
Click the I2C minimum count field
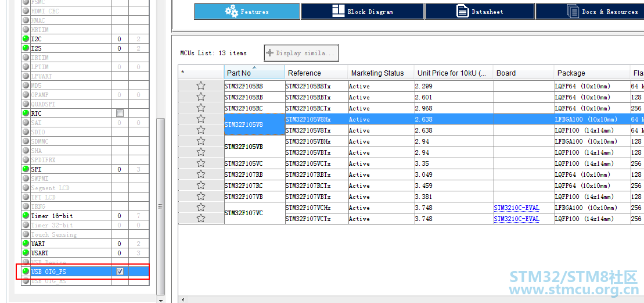coord(120,39)
